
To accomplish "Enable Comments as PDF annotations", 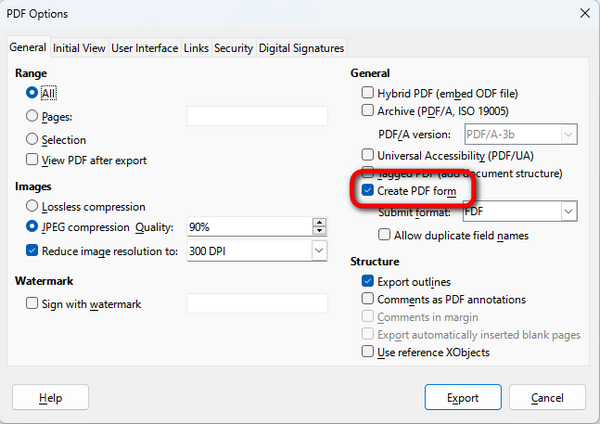I will (x=368, y=299).
